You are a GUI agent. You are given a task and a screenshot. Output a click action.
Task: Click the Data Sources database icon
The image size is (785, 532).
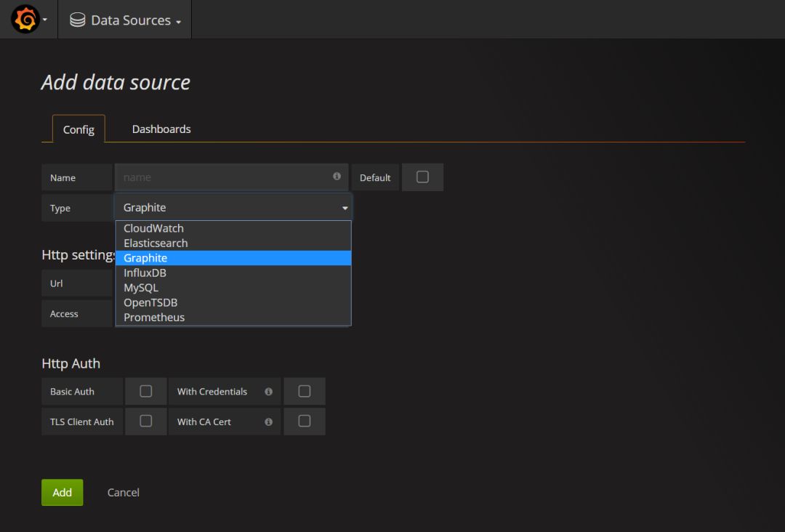tap(77, 20)
